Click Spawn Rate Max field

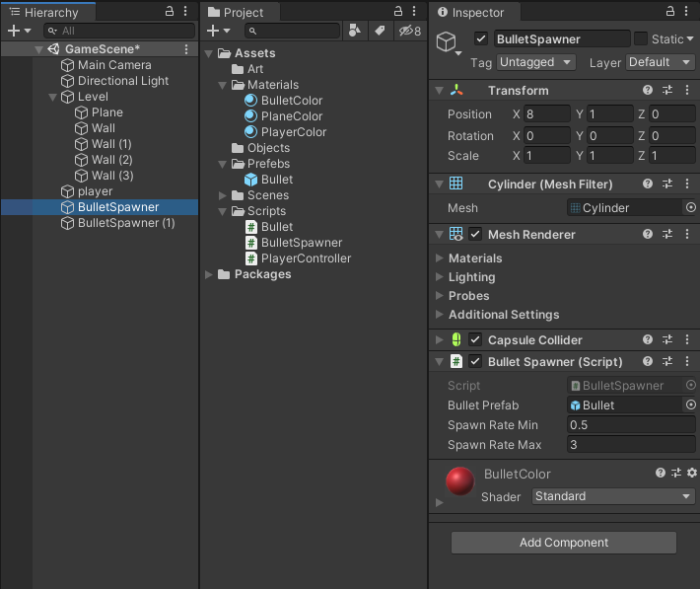pyautogui.click(x=631, y=444)
